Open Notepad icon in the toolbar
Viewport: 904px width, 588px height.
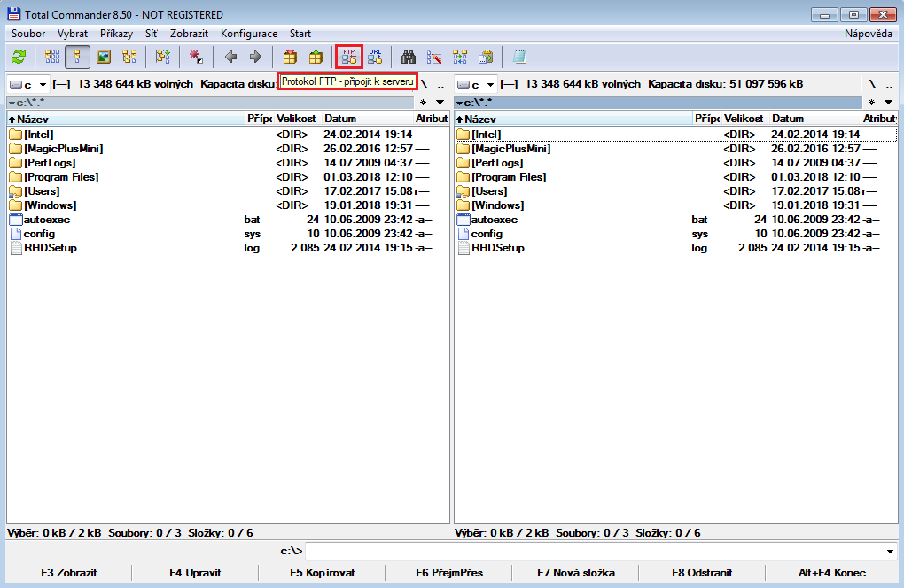click(x=519, y=58)
